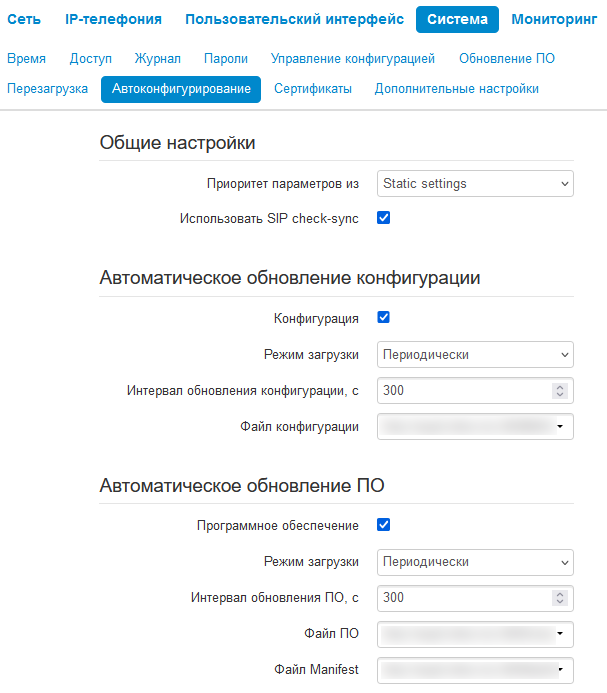Click stepper on Интервал обновления ПО field

559,598
